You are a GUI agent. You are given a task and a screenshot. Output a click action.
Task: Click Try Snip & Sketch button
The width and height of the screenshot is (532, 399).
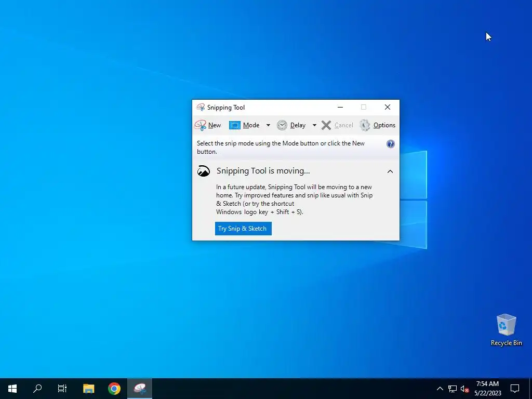tap(243, 229)
